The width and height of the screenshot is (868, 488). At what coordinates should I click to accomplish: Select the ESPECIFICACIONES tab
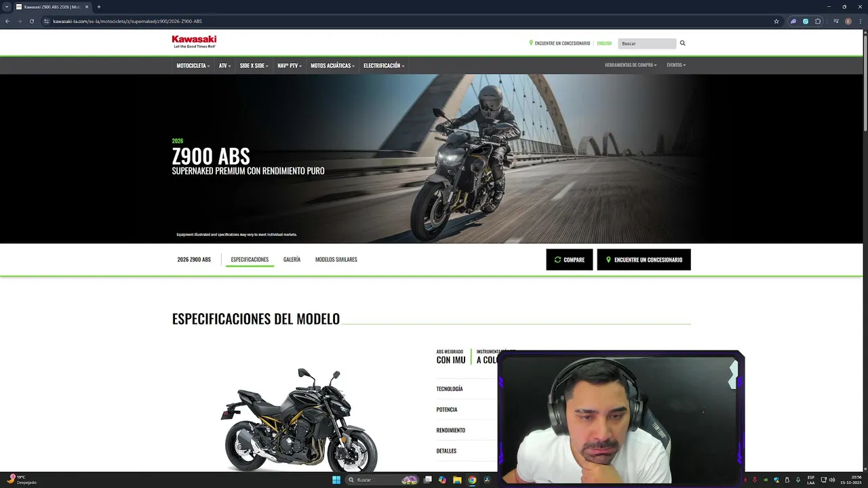(250, 260)
